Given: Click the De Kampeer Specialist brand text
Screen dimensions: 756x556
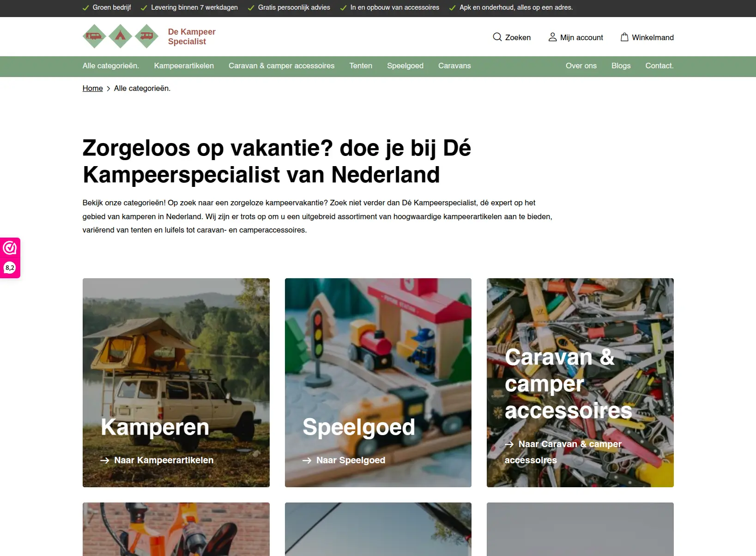Looking at the screenshot, I should pyautogui.click(x=192, y=36).
